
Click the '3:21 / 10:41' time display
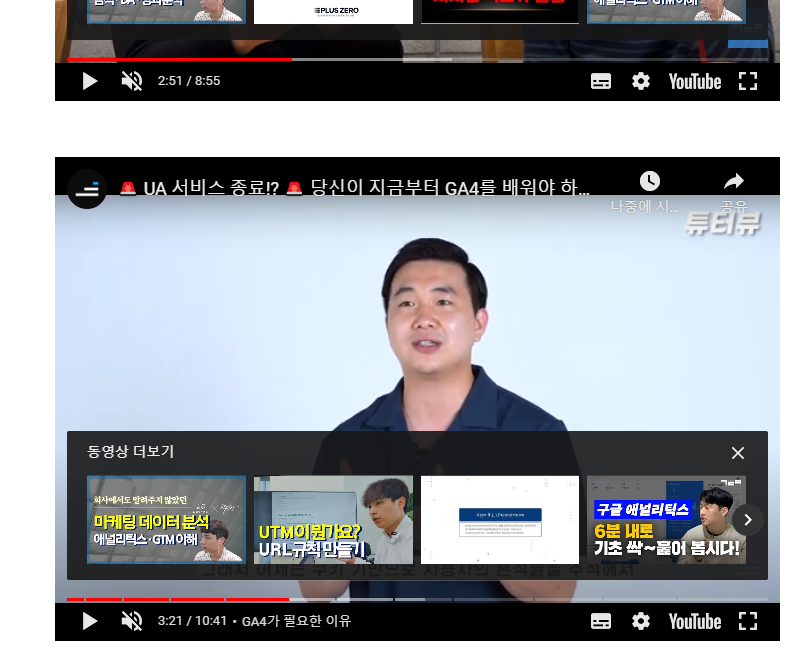192,620
